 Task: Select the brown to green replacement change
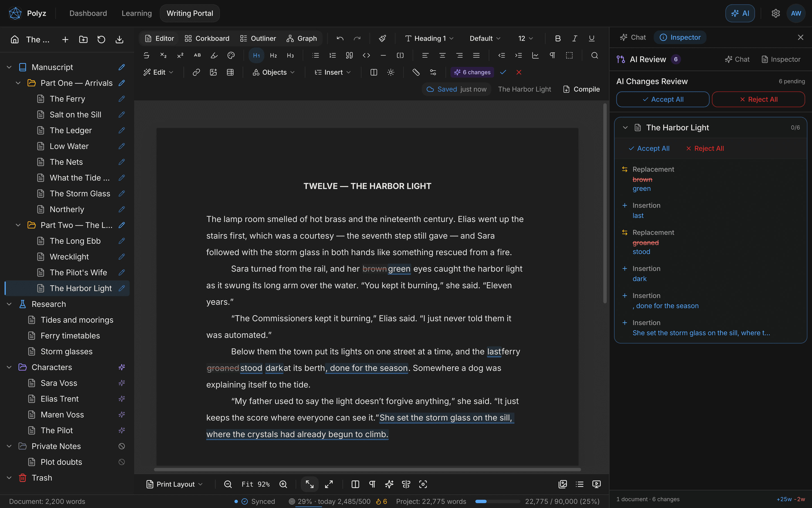710,179
